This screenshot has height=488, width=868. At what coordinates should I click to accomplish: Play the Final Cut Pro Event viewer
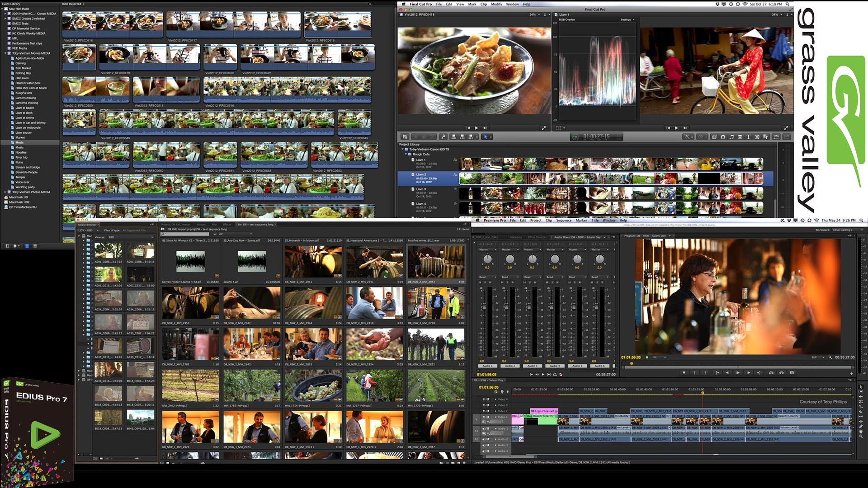point(476,128)
